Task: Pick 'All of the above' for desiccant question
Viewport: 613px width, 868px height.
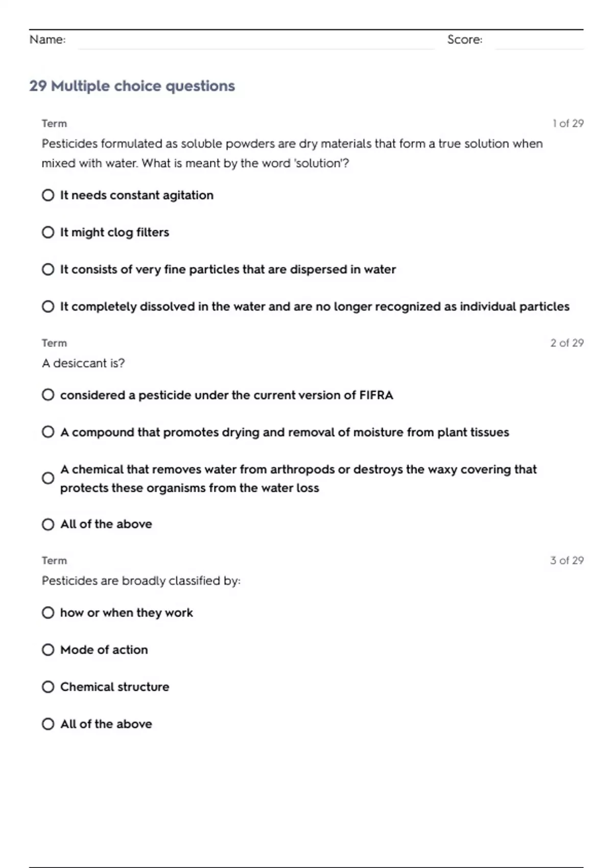Action: [48, 524]
